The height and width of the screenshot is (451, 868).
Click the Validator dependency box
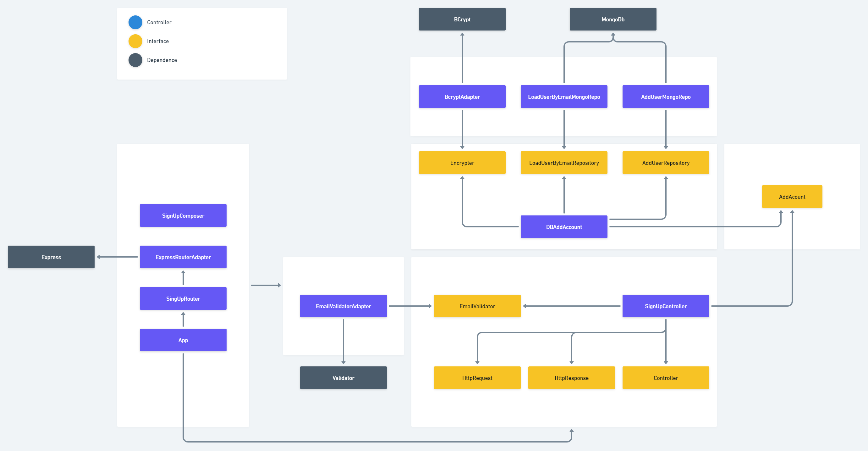[x=343, y=378]
